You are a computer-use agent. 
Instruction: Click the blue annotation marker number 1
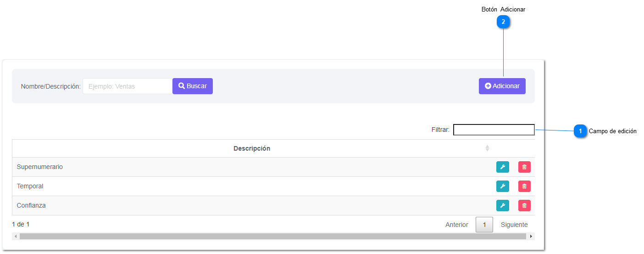tap(580, 131)
